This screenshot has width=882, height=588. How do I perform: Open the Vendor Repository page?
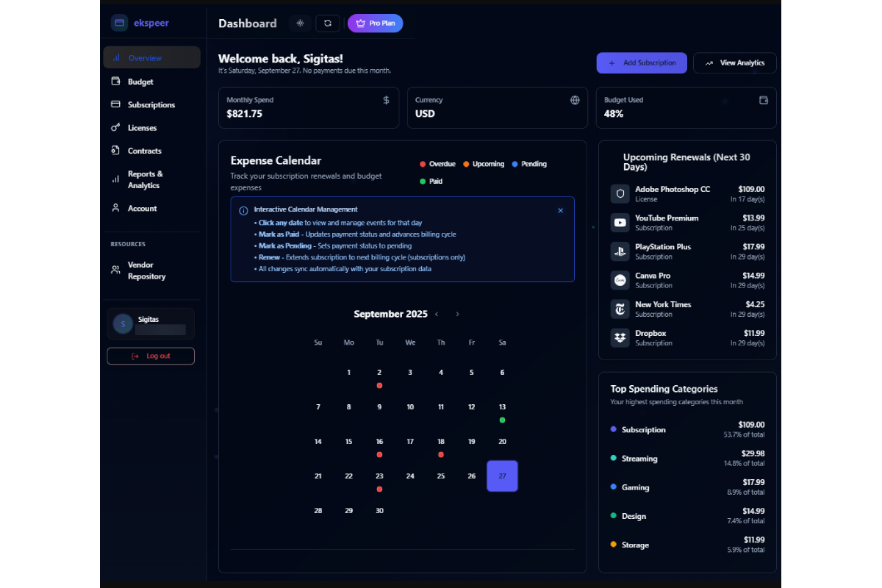click(x=146, y=270)
